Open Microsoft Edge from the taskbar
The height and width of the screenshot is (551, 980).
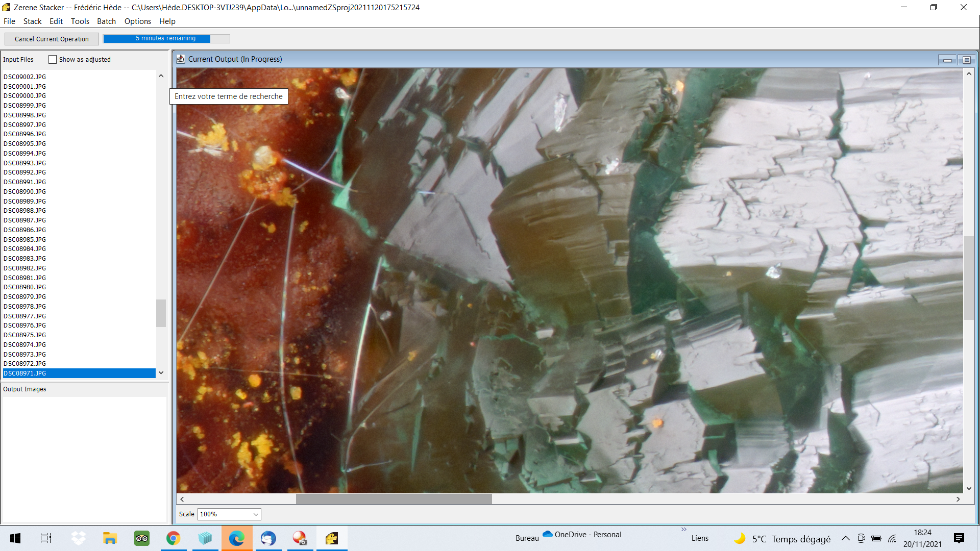coord(237,538)
